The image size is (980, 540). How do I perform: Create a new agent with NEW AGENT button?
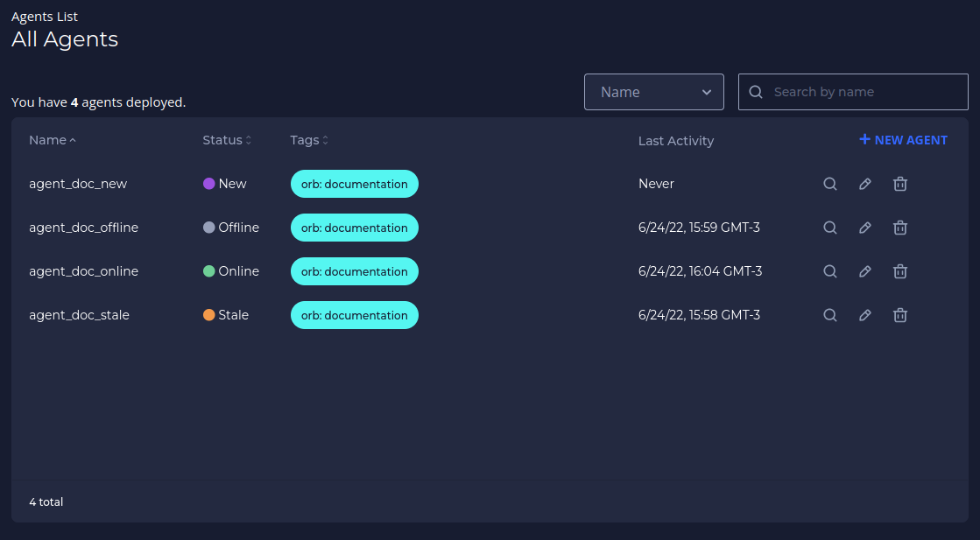[x=904, y=140]
